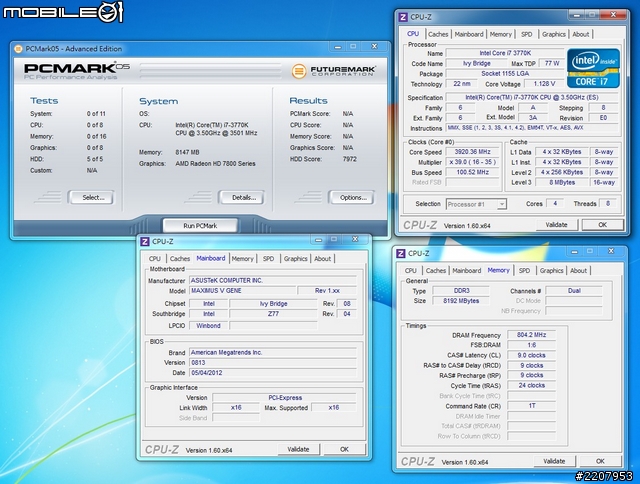640x484 pixels.
Task: Open About tab in top-right CPU-Z window
Action: [x=580, y=34]
